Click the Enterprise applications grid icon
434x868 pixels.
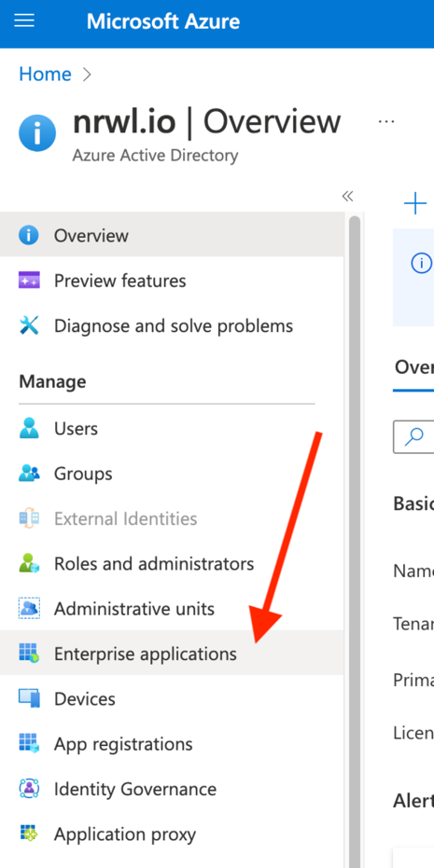point(29,654)
